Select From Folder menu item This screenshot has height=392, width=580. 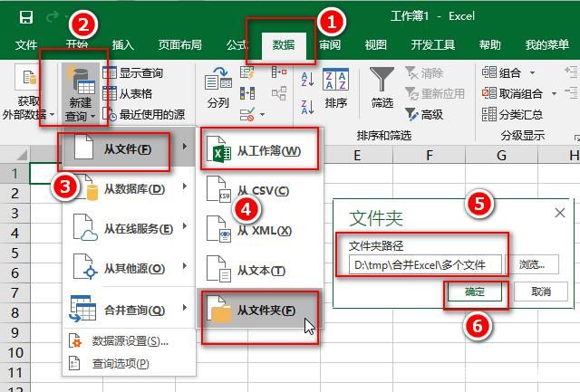point(259,311)
